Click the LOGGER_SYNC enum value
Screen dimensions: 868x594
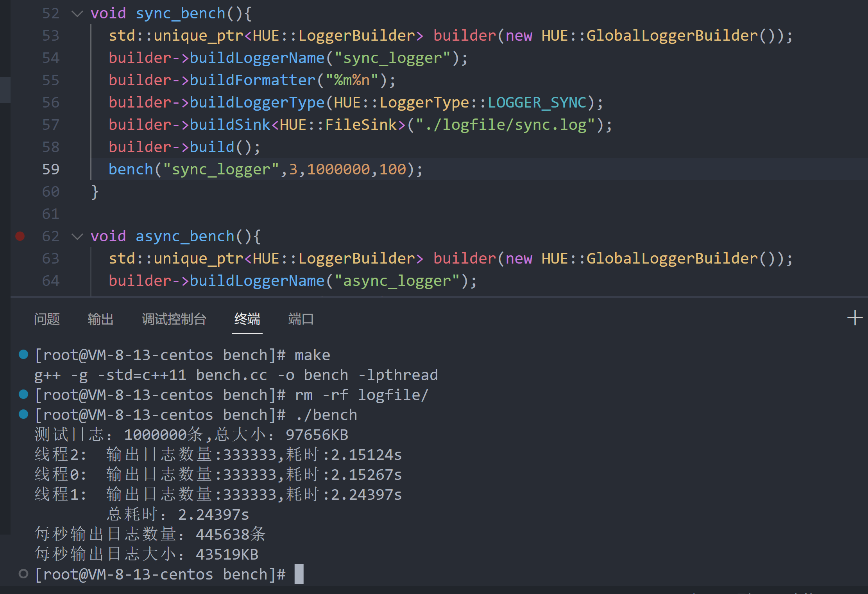point(537,102)
